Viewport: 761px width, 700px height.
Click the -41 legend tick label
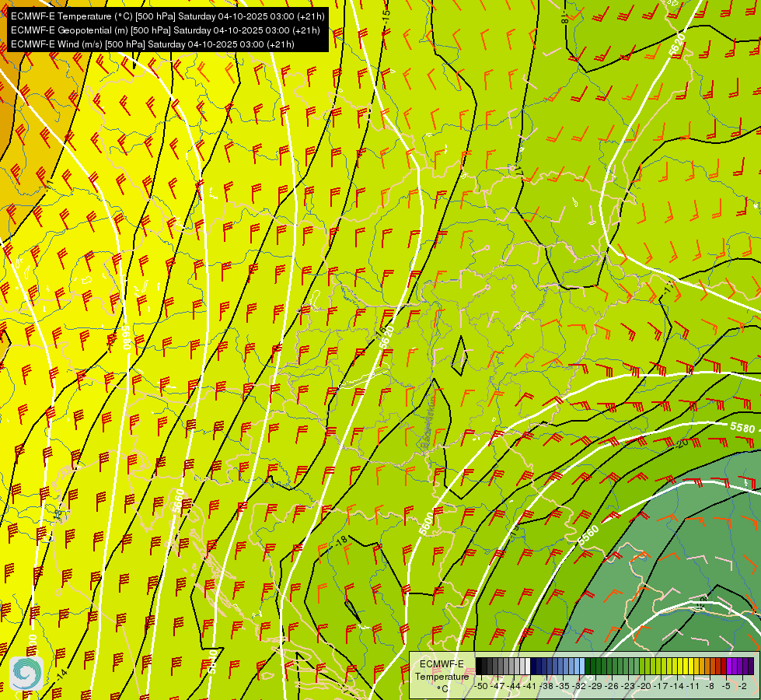point(529,686)
